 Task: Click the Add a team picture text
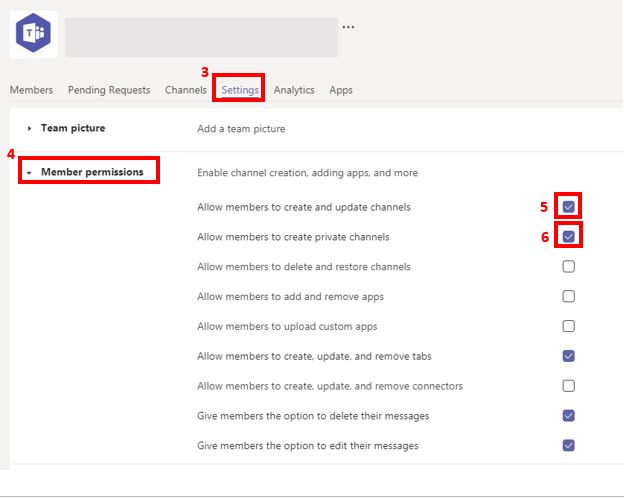pos(241,129)
